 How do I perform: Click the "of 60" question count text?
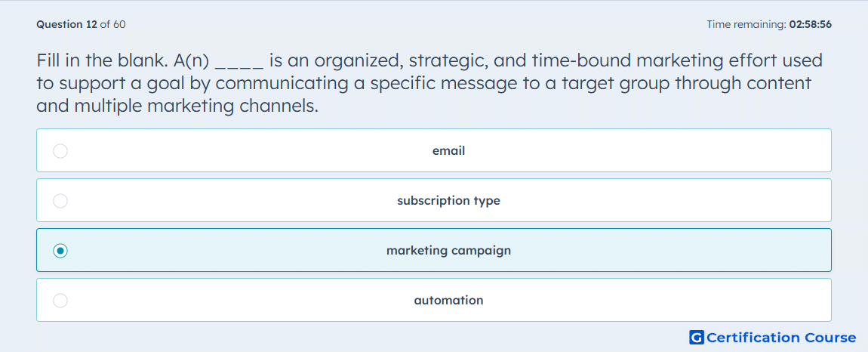click(112, 24)
